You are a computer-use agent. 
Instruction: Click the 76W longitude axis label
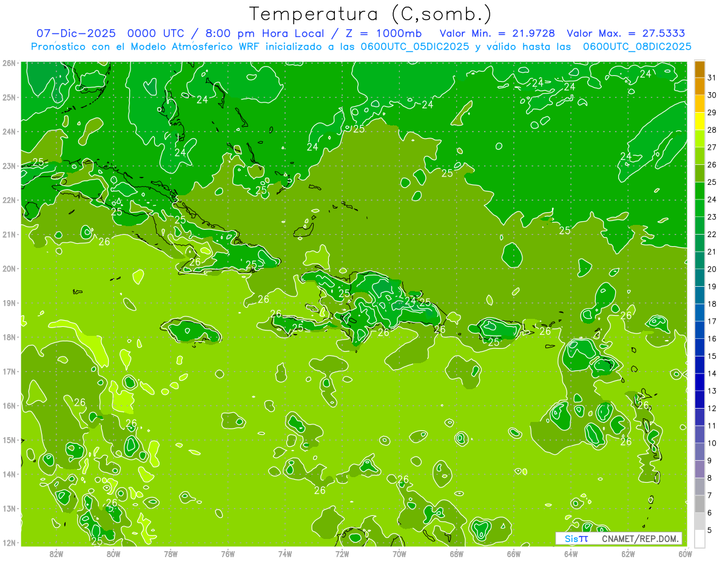tap(227, 554)
